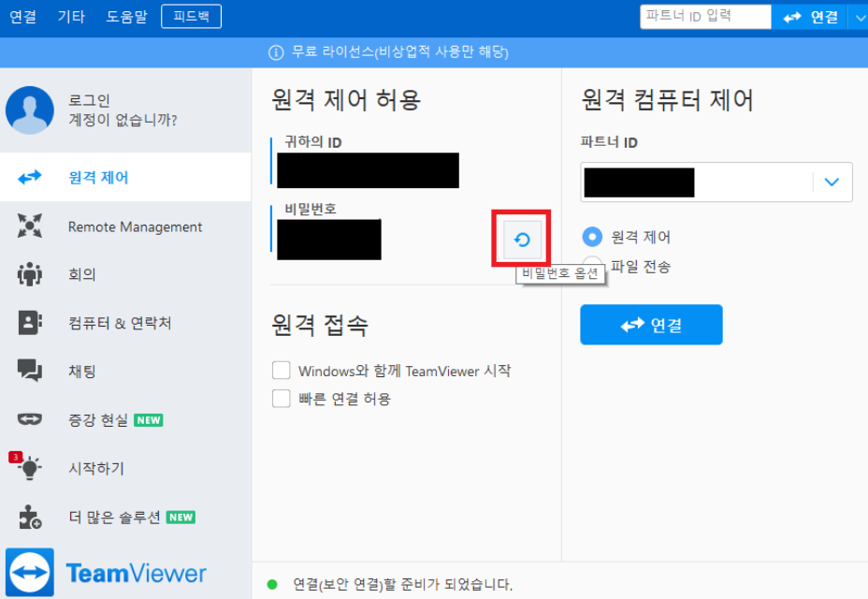The width and height of the screenshot is (868, 599).
Task: Click the top-right 연결 button
Action: point(810,17)
